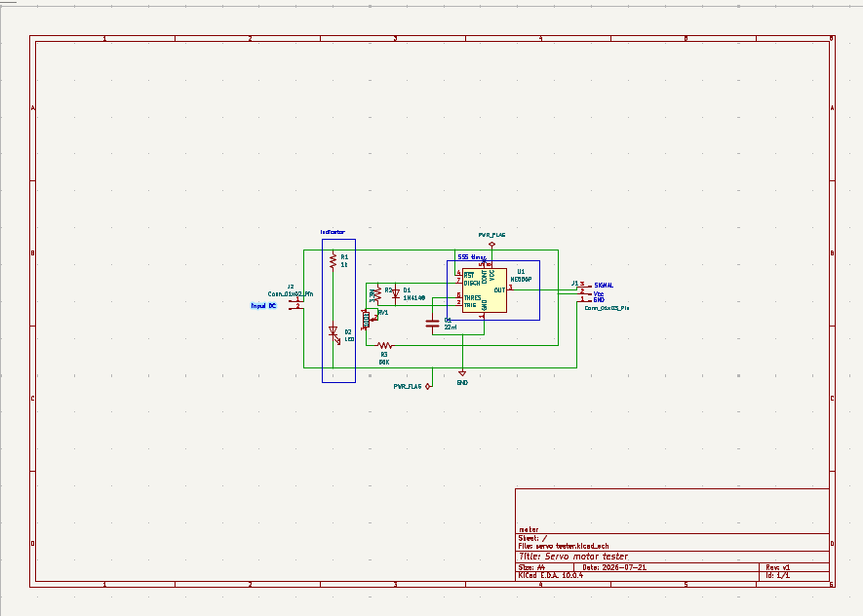Click the '555 timer' box label
The image size is (863, 616).
[472, 257]
